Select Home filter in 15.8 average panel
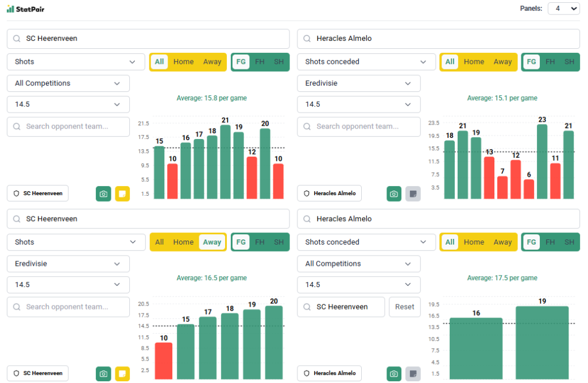 click(x=183, y=62)
